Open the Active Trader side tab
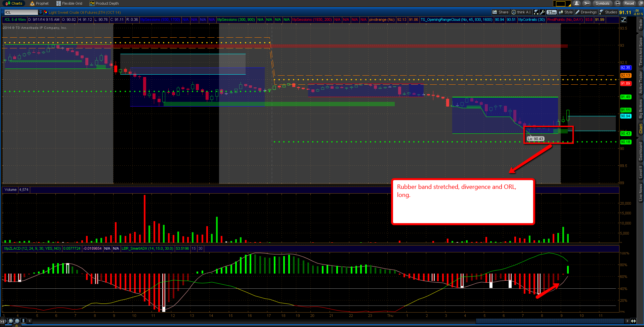Screen dimensions: 644x327 (x=641, y=82)
